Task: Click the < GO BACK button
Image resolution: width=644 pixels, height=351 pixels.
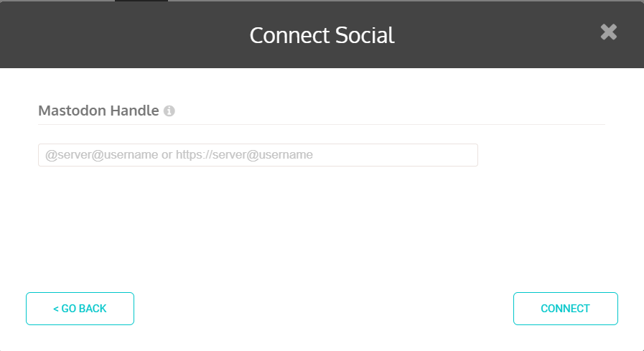Action: [x=80, y=309]
